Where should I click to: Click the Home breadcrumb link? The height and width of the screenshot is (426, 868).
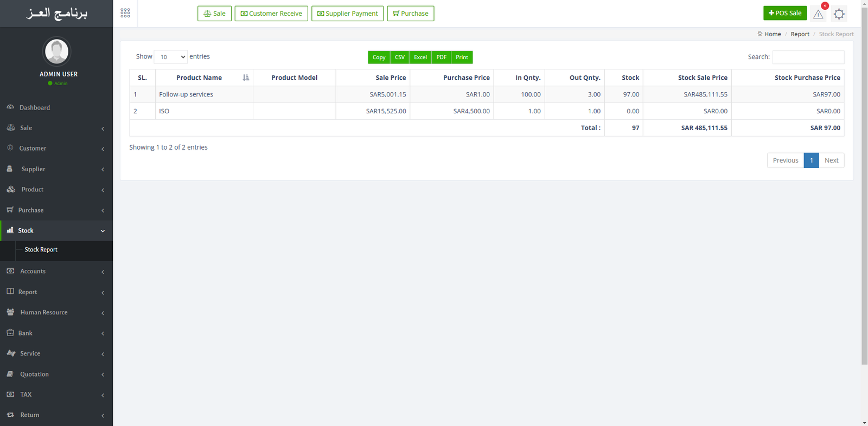point(772,34)
